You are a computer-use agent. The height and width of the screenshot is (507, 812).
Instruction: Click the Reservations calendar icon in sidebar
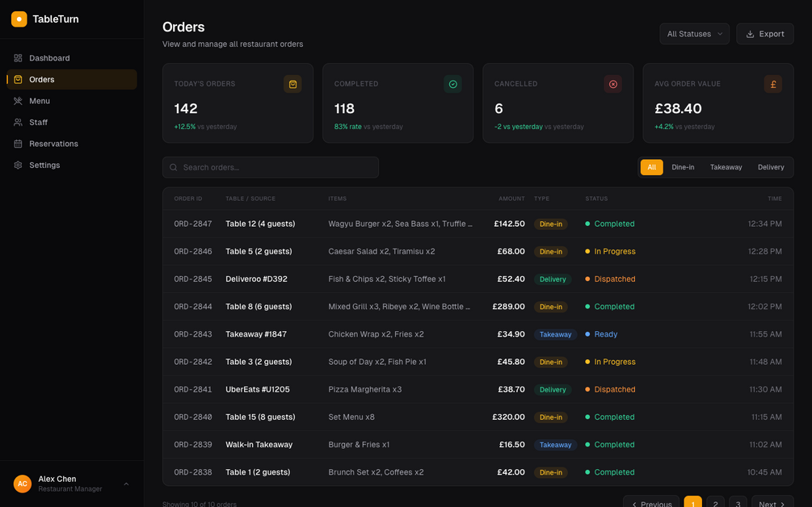tap(18, 144)
